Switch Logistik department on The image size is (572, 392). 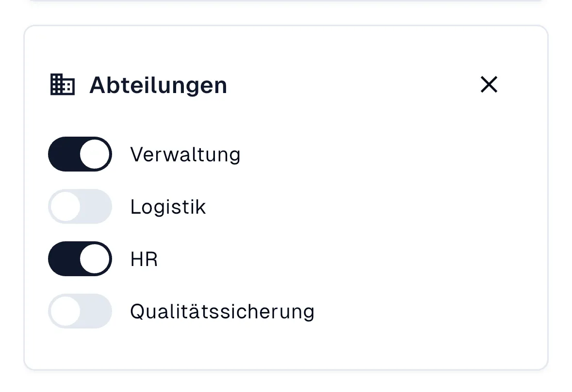(80, 206)
